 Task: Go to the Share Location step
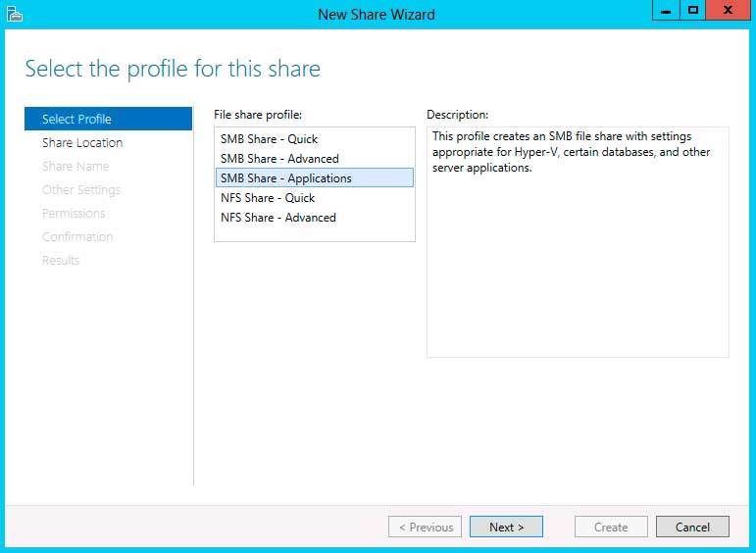(x=108, y=143)
